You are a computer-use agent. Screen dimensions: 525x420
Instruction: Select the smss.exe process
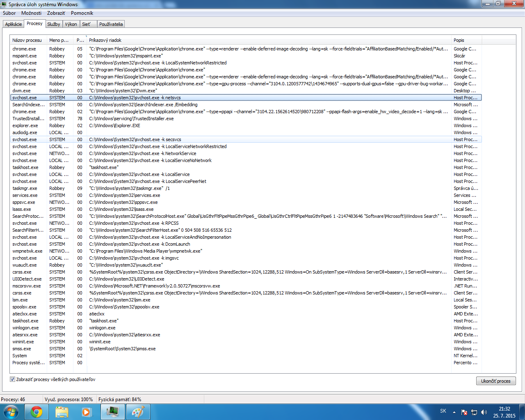[x=246, y=349]
